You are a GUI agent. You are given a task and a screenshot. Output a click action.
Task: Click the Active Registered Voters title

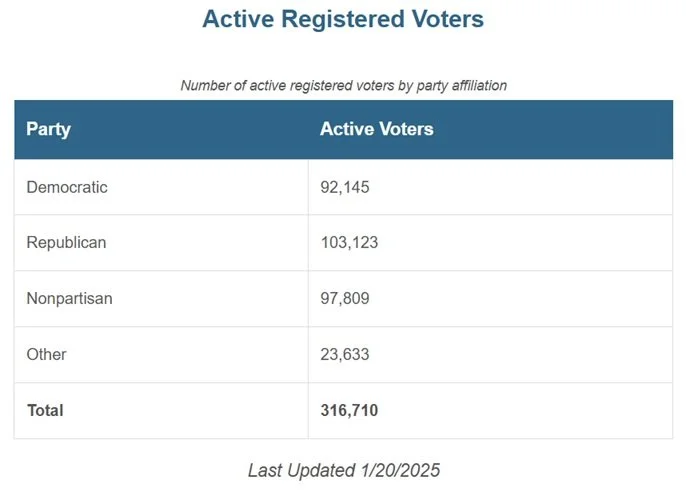(x=343, y=19)
